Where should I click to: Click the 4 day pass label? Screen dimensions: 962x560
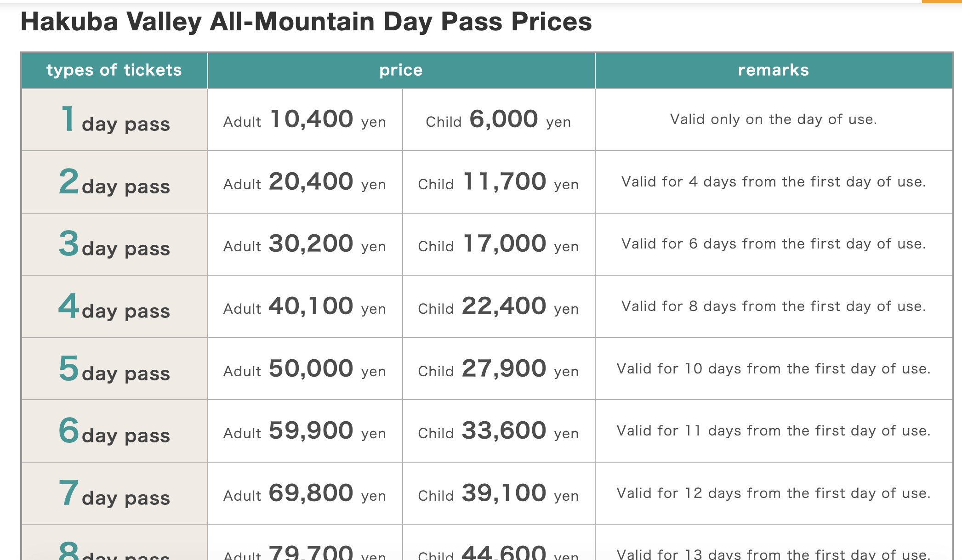[114, 307]
